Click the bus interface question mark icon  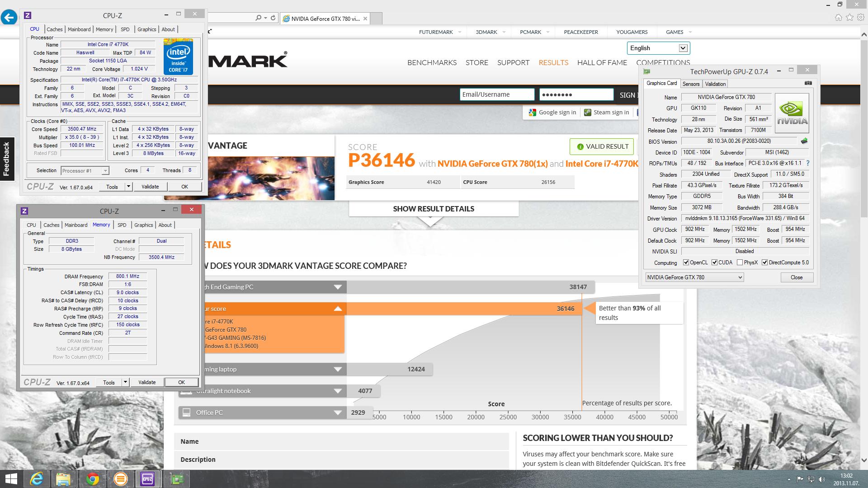coord(808,163)
